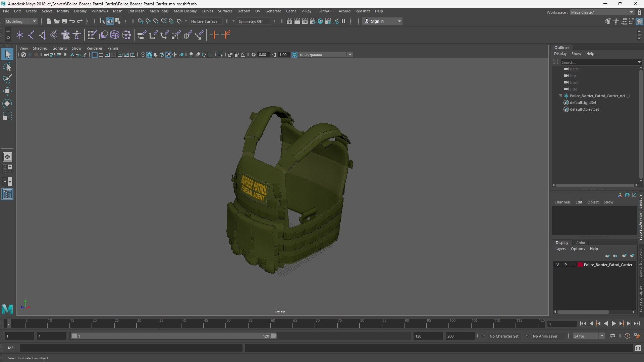Open the render view window
Image resolution: width=644 pixels, height=362 pixels.
coord(289,21)
